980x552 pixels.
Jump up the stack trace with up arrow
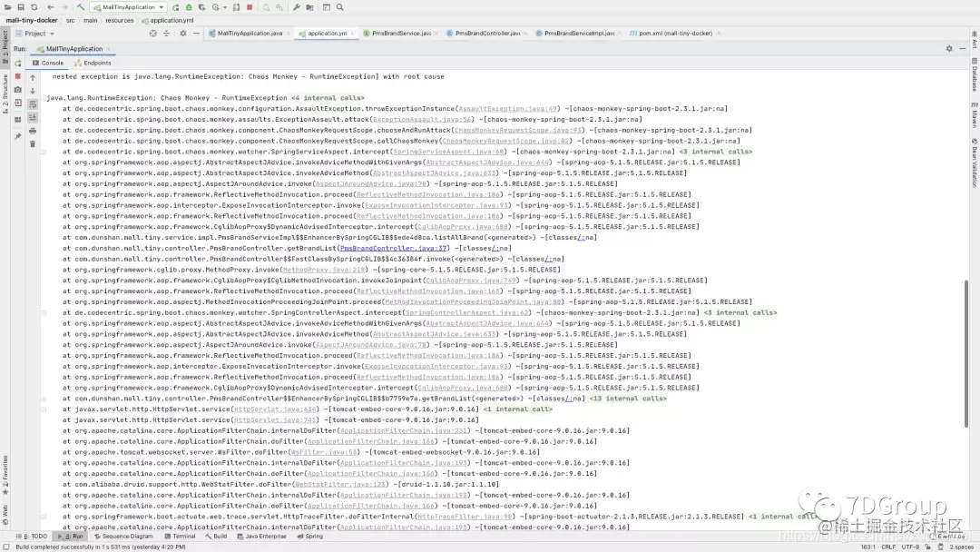click(x=33, y=77)
